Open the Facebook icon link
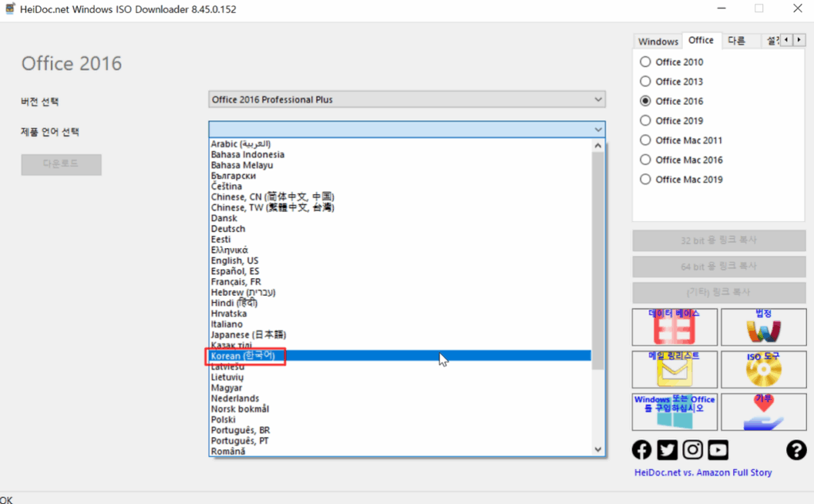This screenshot has height=504, width=814. [x=642, y=449]
